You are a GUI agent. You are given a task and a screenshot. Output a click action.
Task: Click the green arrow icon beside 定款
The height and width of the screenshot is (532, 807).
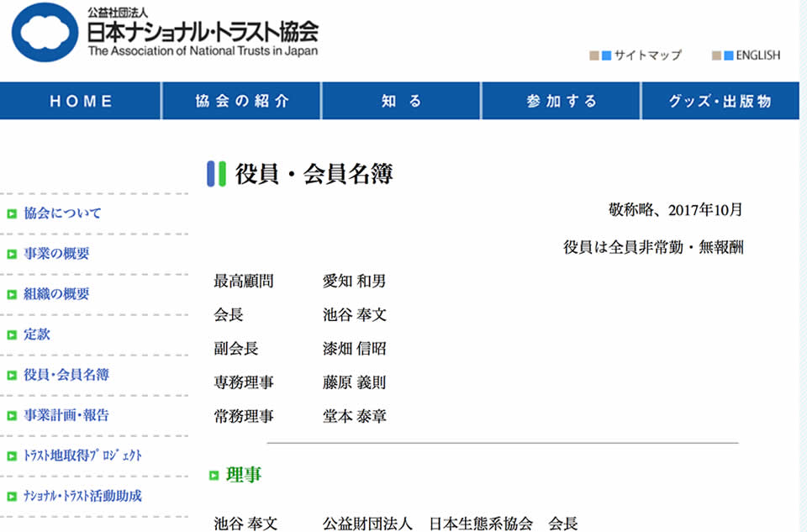(12, 335)
